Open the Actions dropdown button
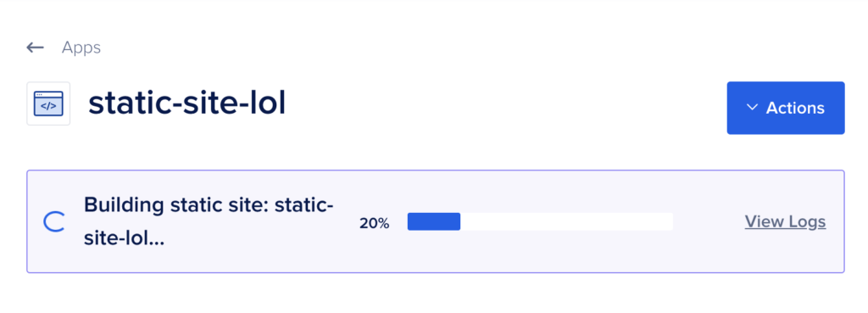The width and height of the screenshot is (868, 313). [786, 108]
